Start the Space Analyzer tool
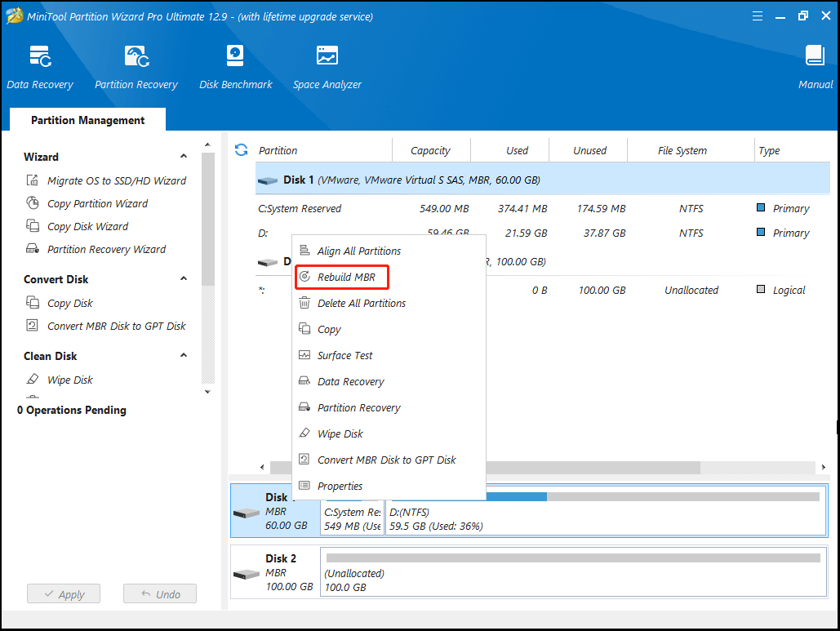The width and height of the screenshot is (840, 631). click(327, 56)
